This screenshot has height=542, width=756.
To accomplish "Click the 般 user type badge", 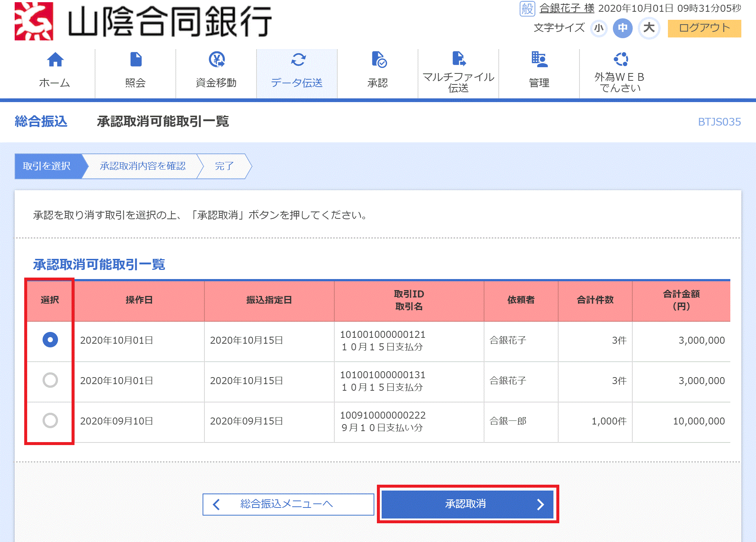I will pyautogui.click(x=527, y=8).
